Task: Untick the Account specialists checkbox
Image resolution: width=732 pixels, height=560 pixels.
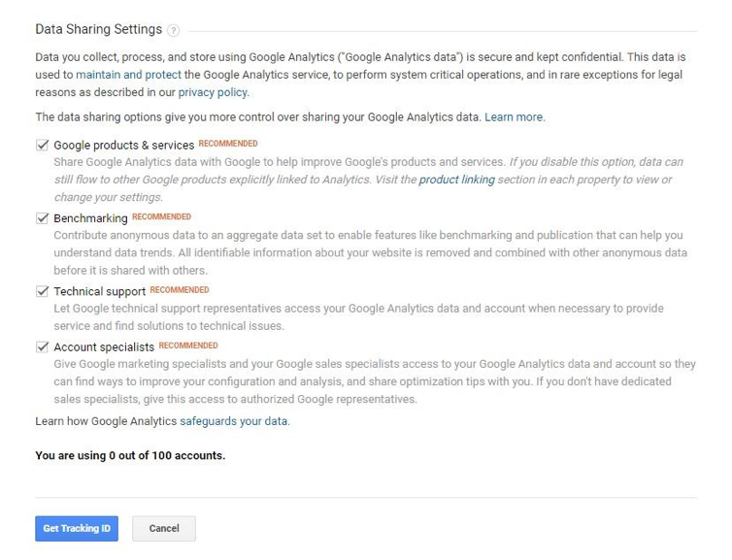Action: click(x=42, y=346)
